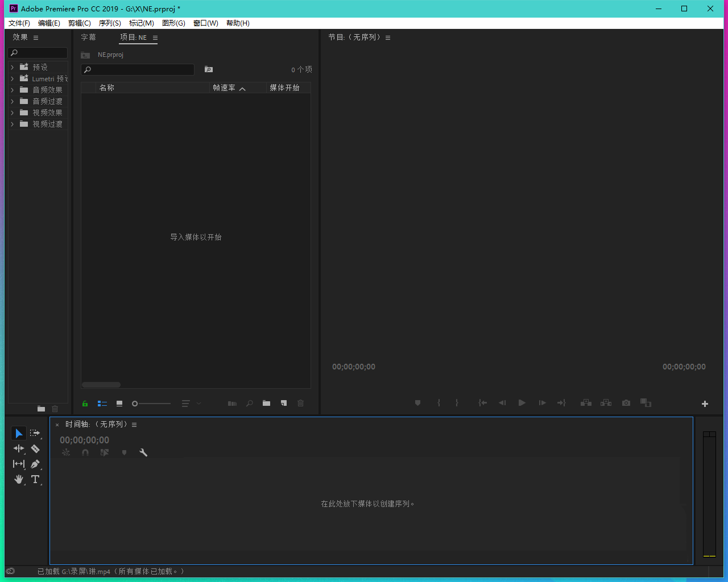
Task: Toggle the project read-only lock icon
Action: click(85, 404)
